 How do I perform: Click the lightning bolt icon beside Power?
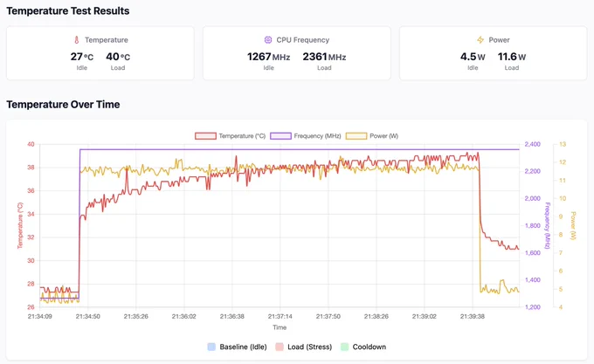click(x=480, y=40)
